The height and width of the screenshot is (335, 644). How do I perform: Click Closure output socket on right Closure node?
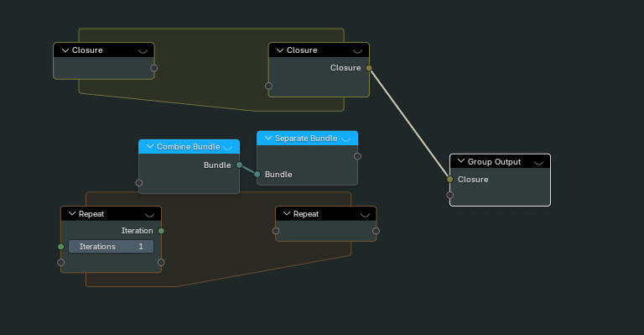(x=369, y=68)
